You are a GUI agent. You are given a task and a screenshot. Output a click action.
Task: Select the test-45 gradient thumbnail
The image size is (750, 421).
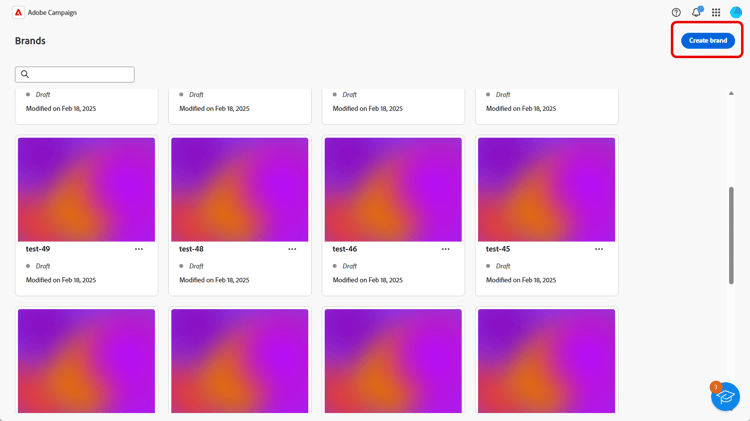tap(546, 189)
